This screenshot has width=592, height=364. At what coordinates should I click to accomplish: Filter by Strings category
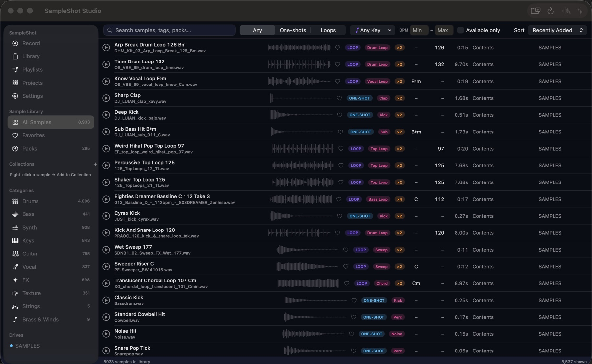point(51,306)
